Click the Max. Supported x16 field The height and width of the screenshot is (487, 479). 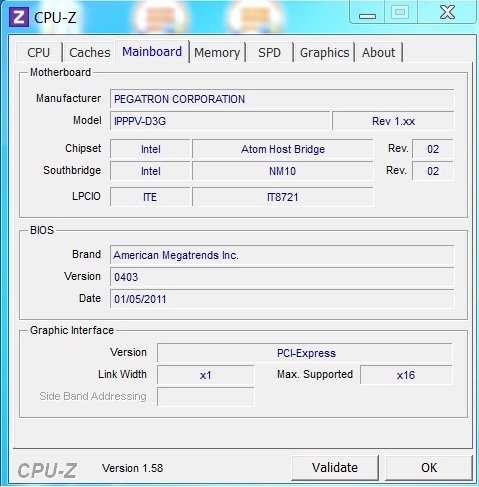(406, 375)
